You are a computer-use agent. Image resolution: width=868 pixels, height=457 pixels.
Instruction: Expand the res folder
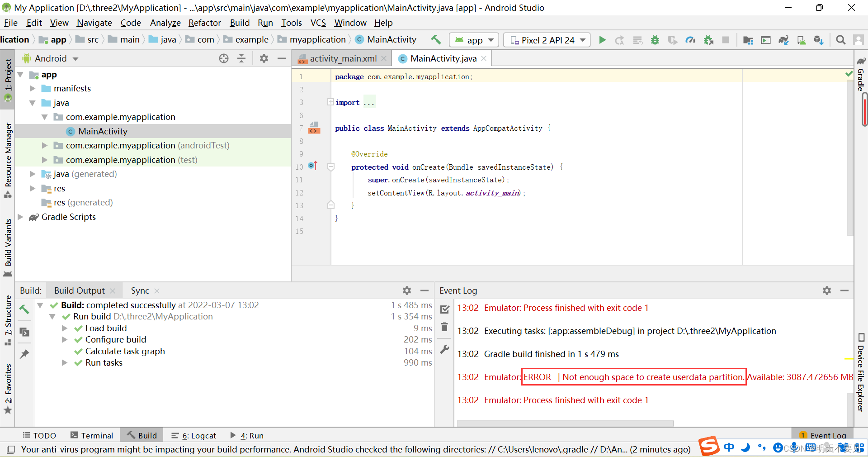(32, 188)
